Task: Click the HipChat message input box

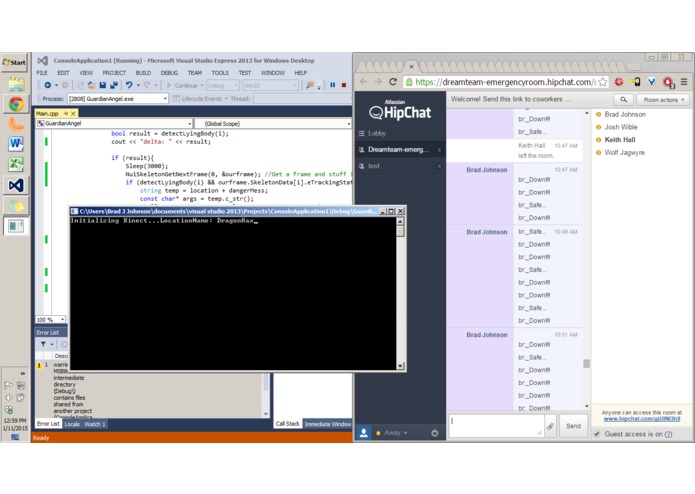Action: click(x=496, y=426)
